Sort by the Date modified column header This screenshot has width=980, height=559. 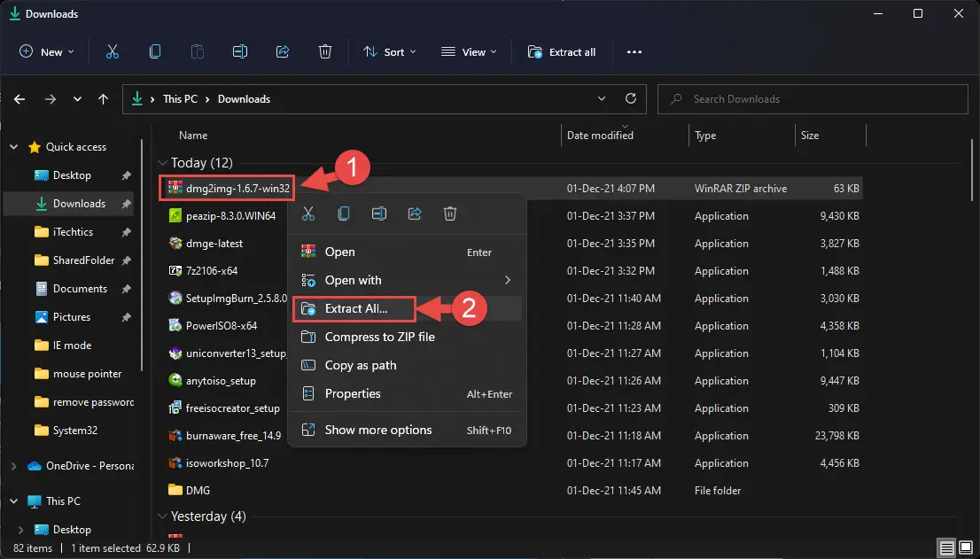tap(600, 136)
